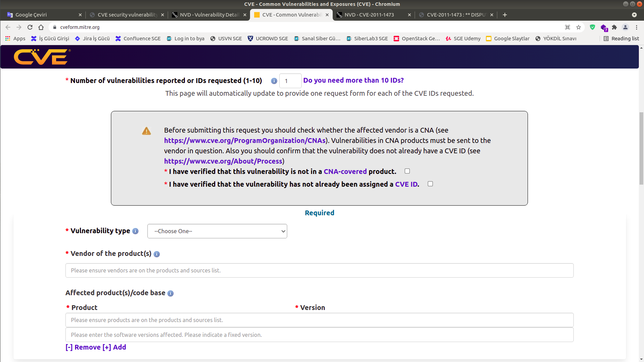The image size is (644, 362).
Task: Click 'Do you need more than 10 IDs?' link
Action: click(x=353, y=80)
